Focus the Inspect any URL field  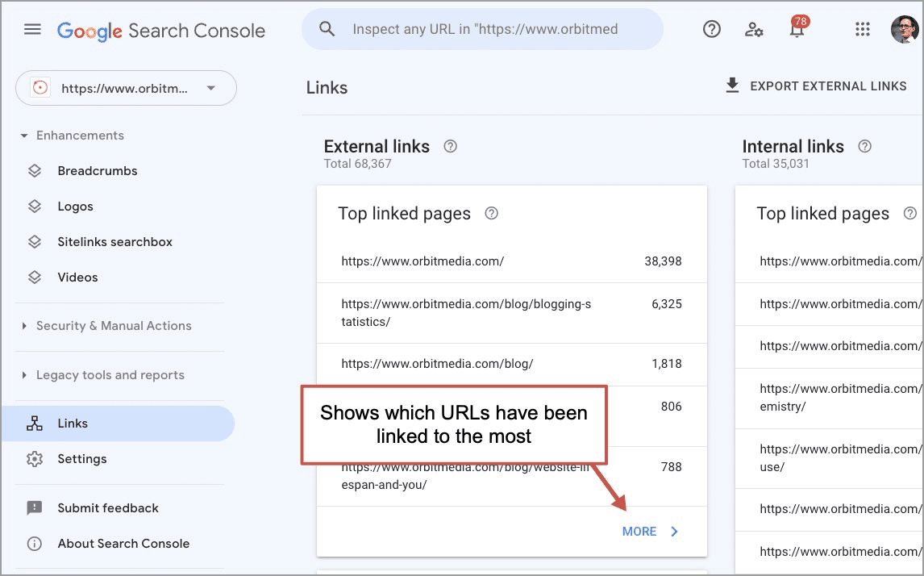click(482, 29)
